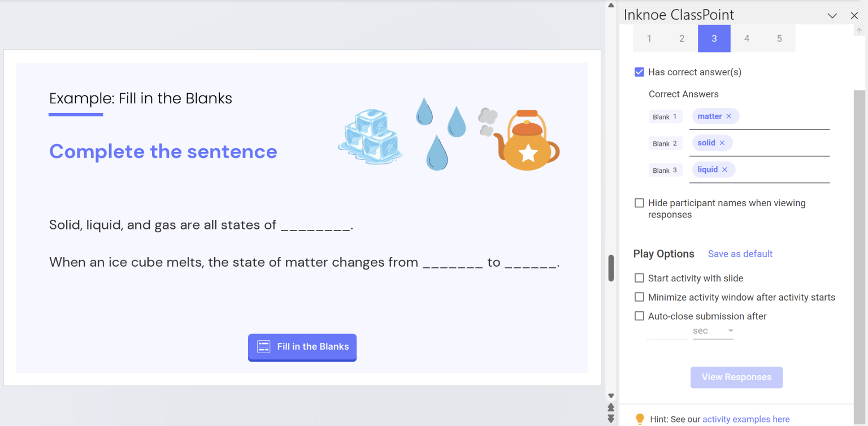Viewport: 868px width, 426px height.
Task: Select question tab 5
Action: [779, 38]
